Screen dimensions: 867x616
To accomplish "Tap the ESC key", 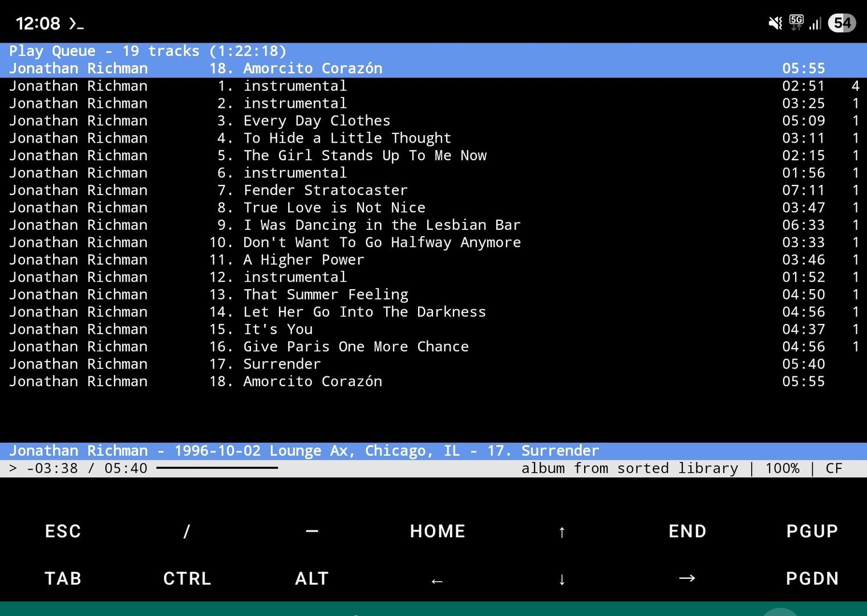I will [x=63, y=531].
